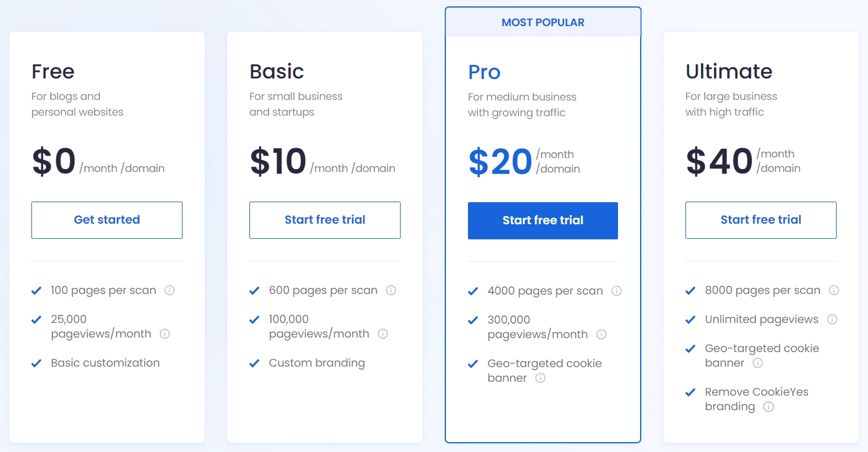Click Get started on the Free plan
This screenshot has width=868, height=452.
pos(106,220)
